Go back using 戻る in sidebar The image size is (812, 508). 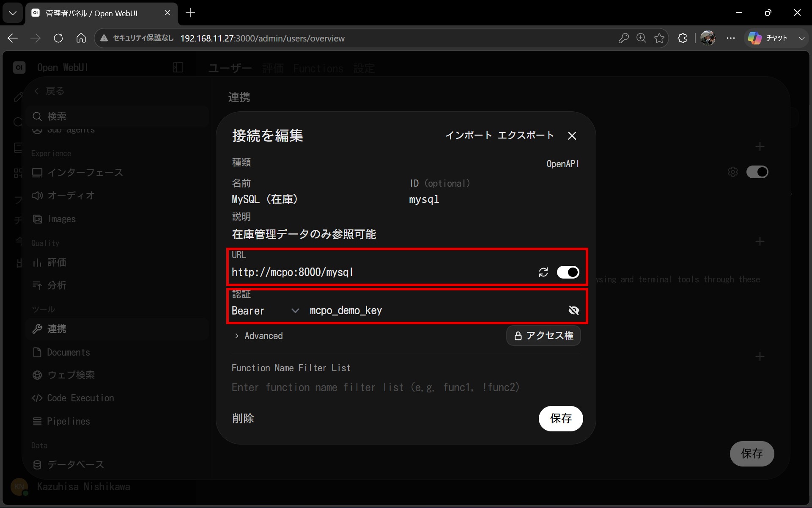[49, 91]
